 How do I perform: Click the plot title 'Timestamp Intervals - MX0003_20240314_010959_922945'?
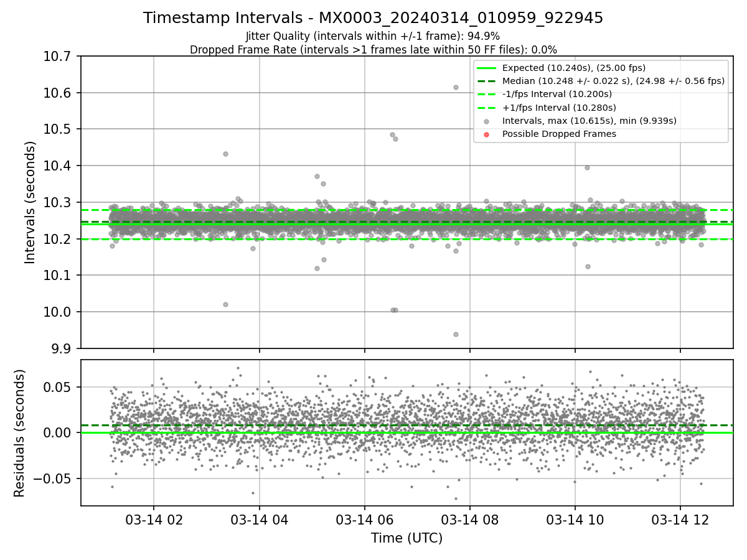coord(373,18)
